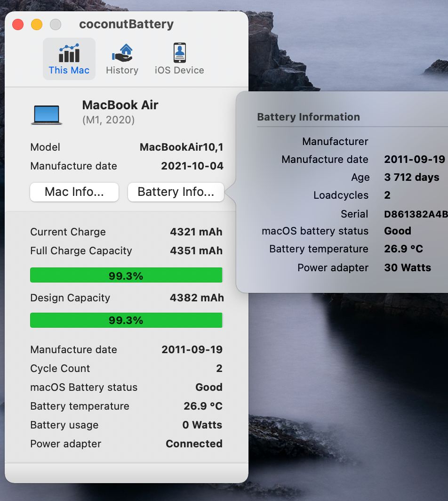The height and width of the screenshot is (501, 448).
Task: Minimize coconutBattery with the yellow button
Action: [x=37, y=24]
